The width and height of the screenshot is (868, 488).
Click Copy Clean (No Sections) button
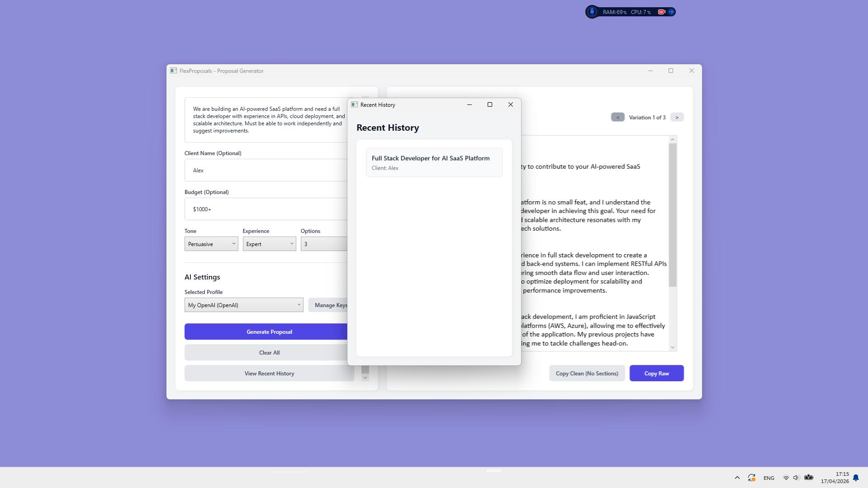tap(587, 373)
